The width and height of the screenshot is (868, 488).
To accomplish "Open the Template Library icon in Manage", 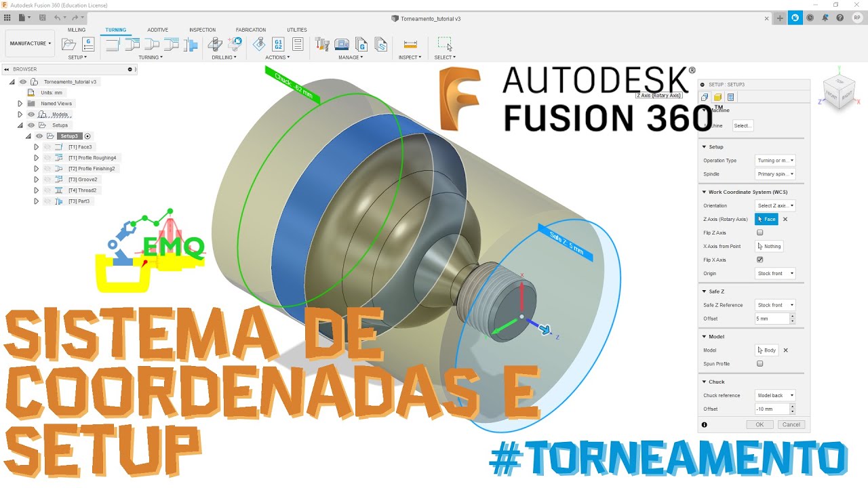I will pos(381,45).
